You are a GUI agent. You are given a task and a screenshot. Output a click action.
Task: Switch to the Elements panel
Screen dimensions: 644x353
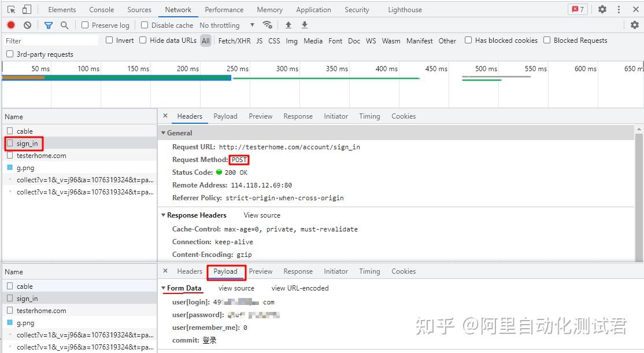pyautogui.click(x=62, y=9)
